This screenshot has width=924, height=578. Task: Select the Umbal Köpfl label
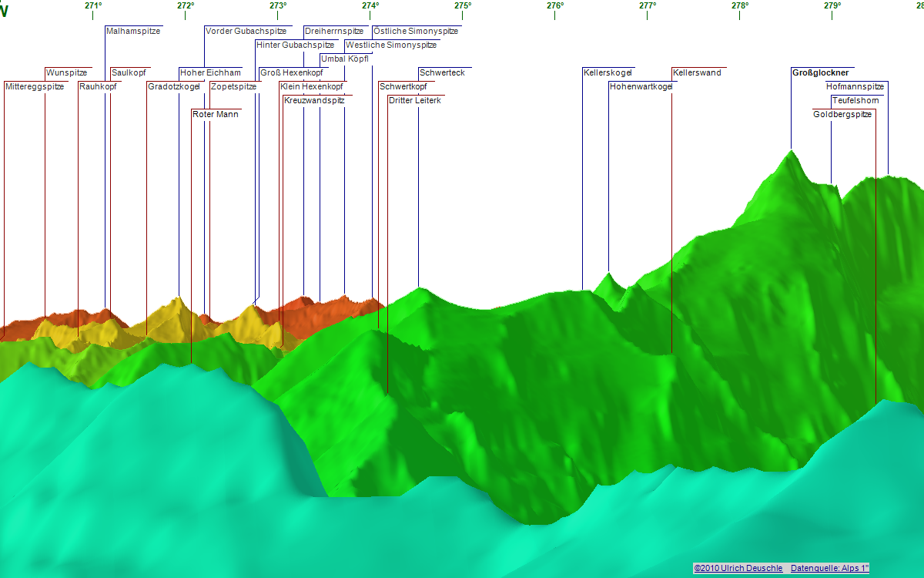(x=345, y=59)
